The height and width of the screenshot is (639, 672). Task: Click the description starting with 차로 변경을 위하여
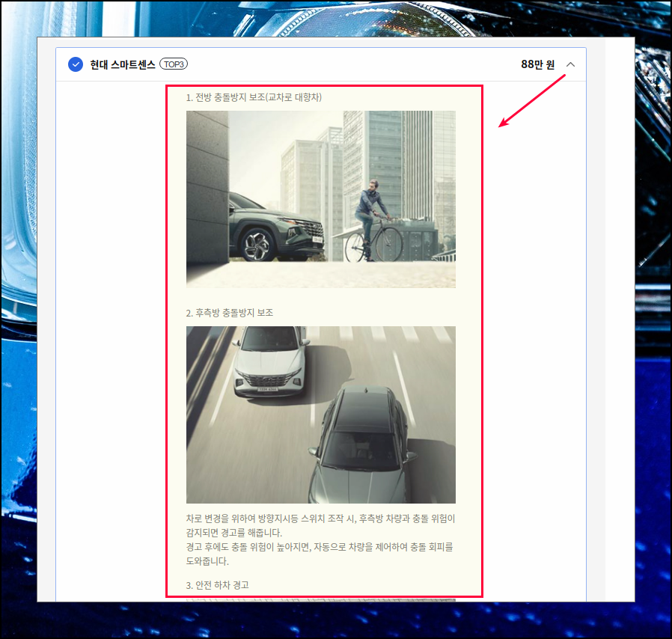tap(320, 525)
